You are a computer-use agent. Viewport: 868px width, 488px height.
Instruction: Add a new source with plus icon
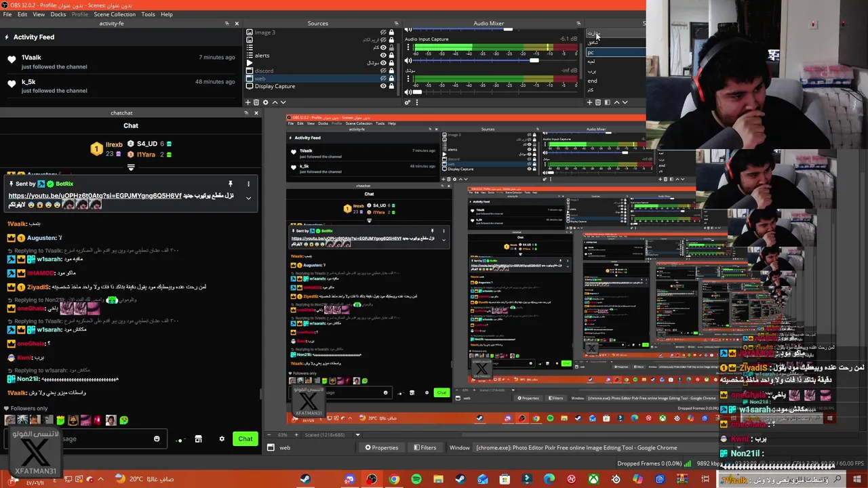coord(248,102)
